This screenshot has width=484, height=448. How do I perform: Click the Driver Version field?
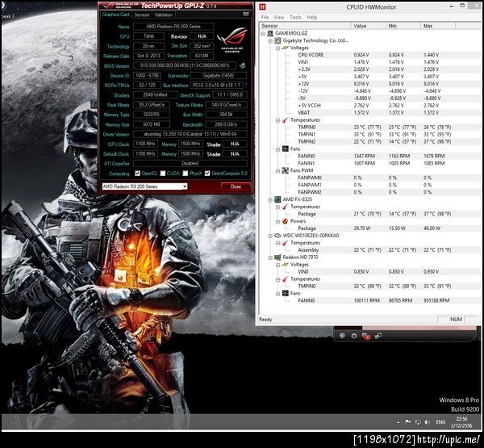(190, 134)
